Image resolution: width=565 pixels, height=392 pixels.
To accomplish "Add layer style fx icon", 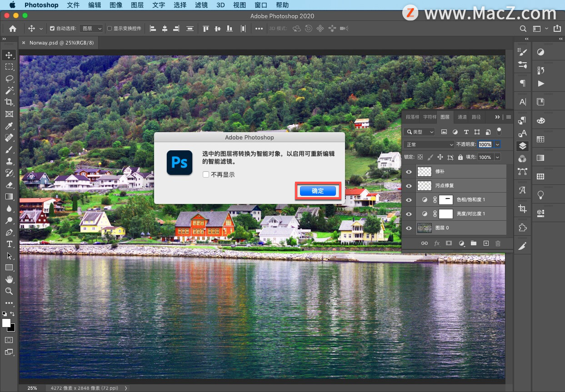I will 437,243.
